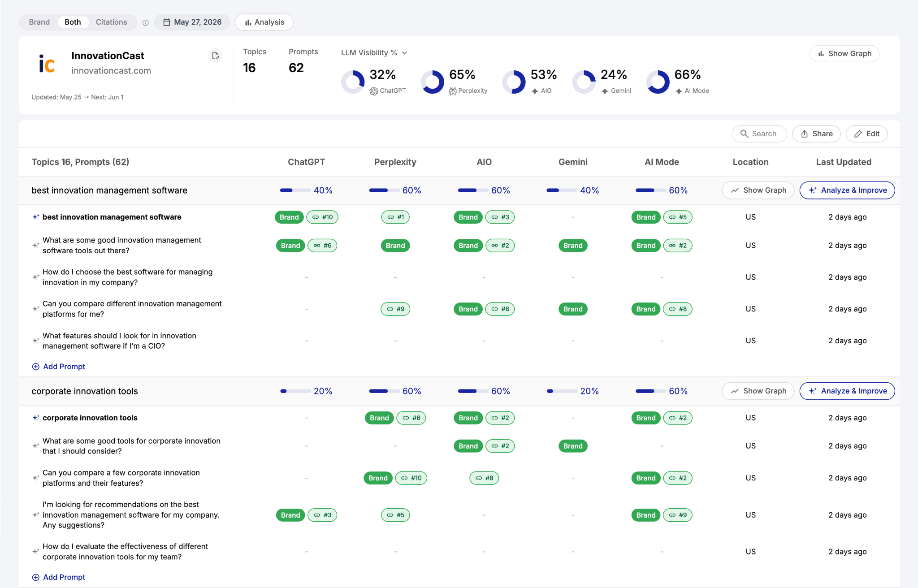The width and height of the screenshot is (918, 588).
Task: Click prompt text 'What features should I look for'
Action: click(119, 341)
